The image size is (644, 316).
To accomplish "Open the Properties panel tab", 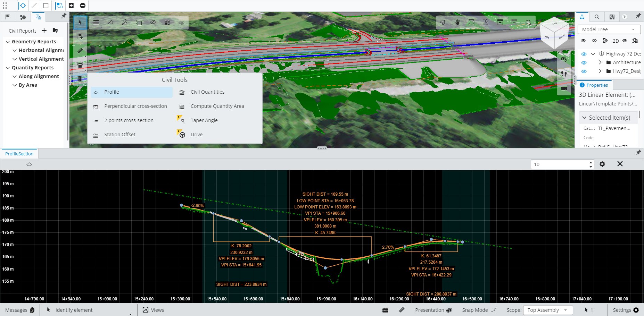I will click(594, 85).
